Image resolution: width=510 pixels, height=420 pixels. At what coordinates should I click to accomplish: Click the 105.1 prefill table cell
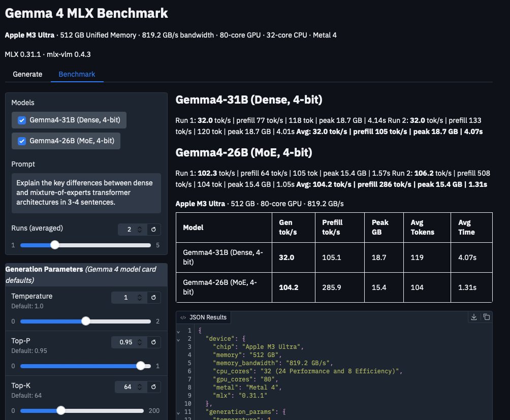click(339, 257)
